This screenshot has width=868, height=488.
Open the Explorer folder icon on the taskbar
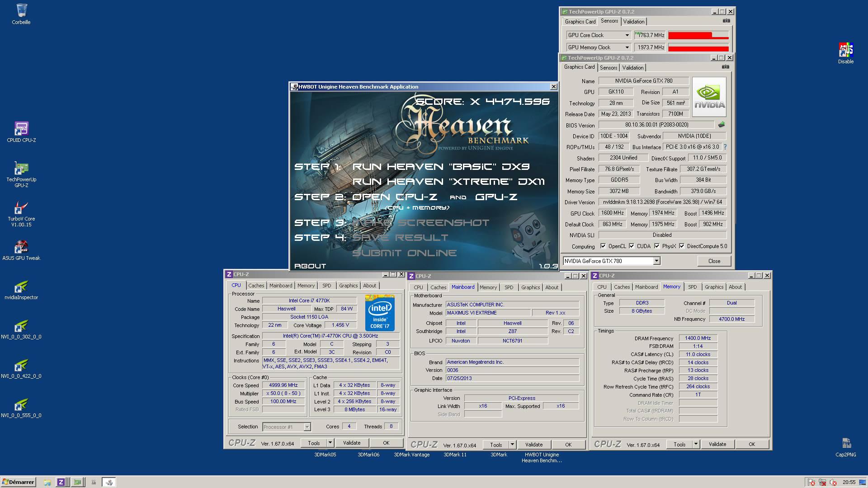click(x=47, y=482)
